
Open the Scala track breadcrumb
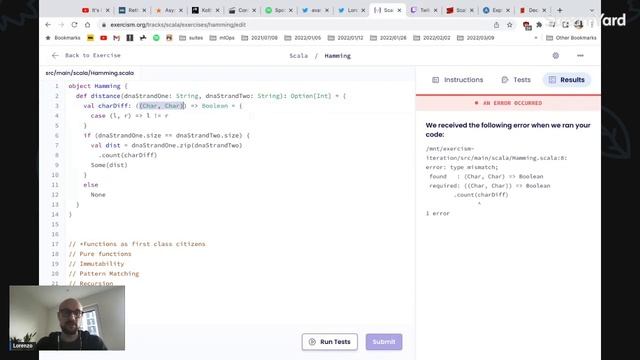(298, 56)
